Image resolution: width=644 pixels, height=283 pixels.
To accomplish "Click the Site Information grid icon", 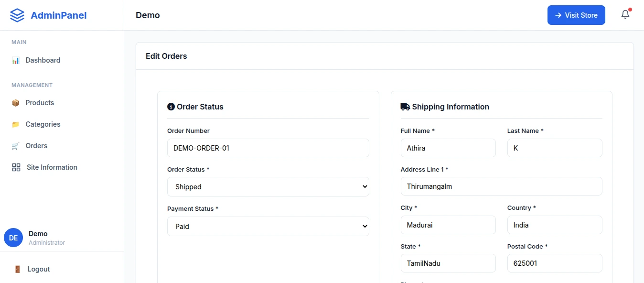I will 16,167.
